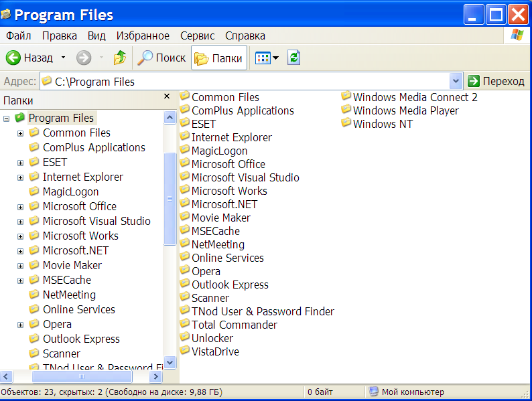This screenshot has width=532, height=401.
Task: Open the Избранное menu
Action: [x=143, y=36]
